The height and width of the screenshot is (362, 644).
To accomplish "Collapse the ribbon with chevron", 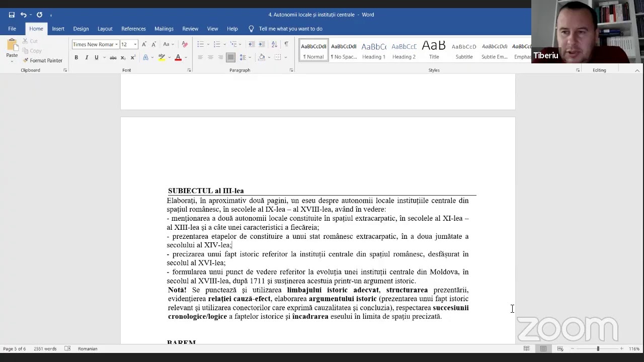I will click(x=637, y=70).
